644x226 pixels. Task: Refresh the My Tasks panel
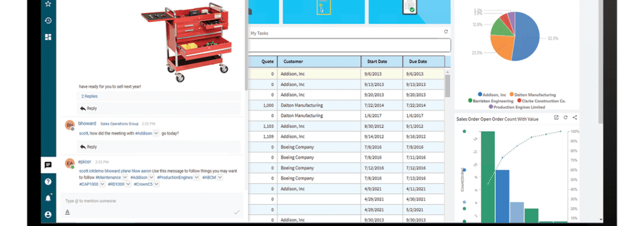pyautogui.click(x=446, y=32)
